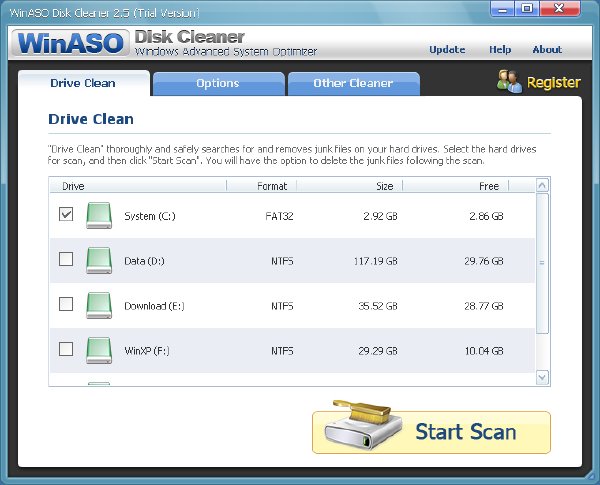Maximize the WinASO window

[527, 9]
